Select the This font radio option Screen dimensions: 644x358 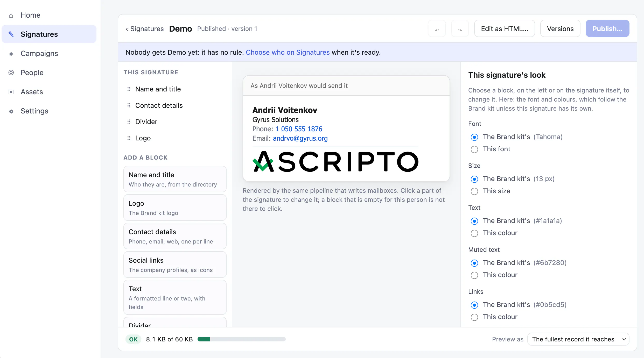474,149
